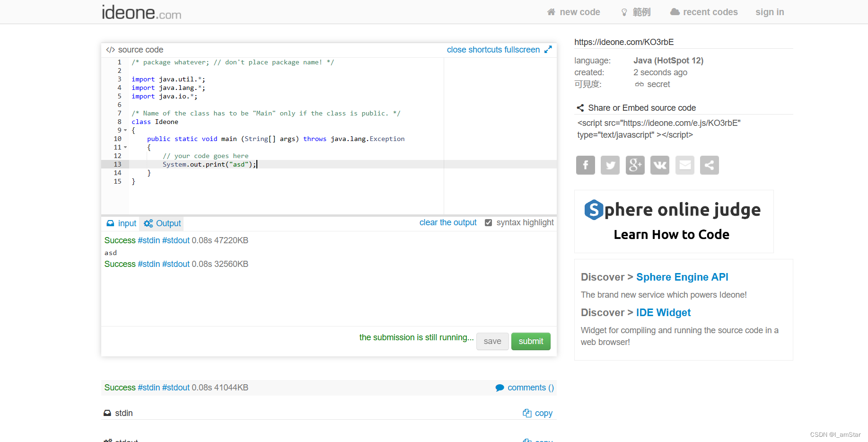Click the sign in link
Screen dimensions: 868x442
[x=770, y=12]
